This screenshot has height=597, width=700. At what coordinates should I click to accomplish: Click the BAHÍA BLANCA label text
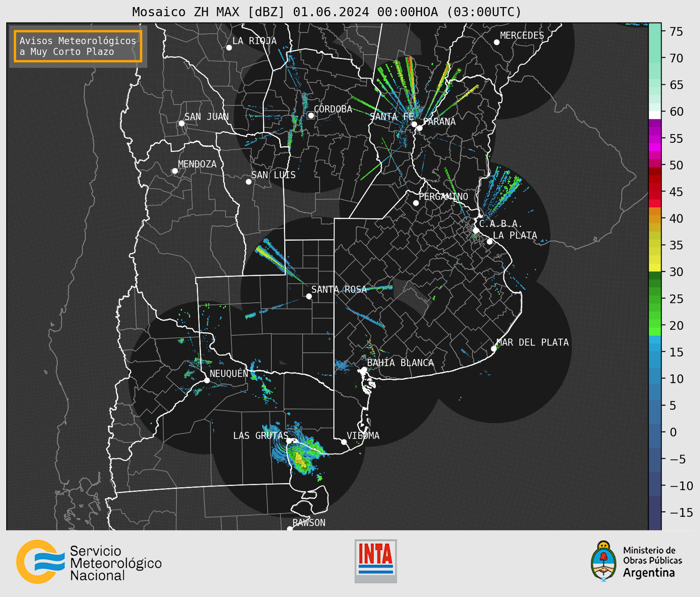(x=400, y=363)
